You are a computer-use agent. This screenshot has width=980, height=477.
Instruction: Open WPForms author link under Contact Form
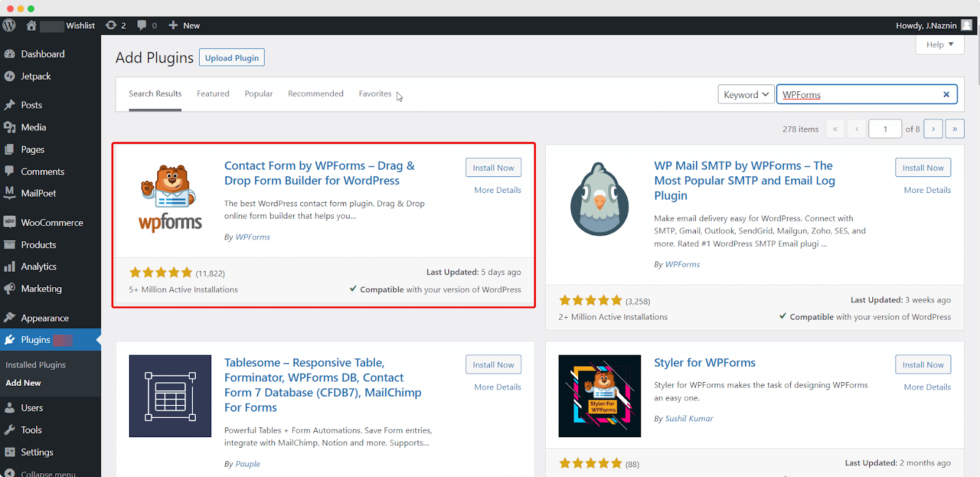click(253, 237)
